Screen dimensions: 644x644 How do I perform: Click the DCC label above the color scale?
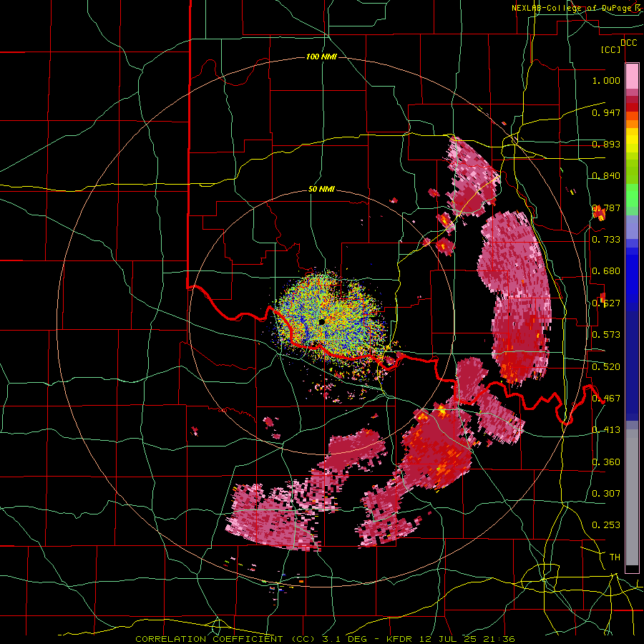coord(629,43)
